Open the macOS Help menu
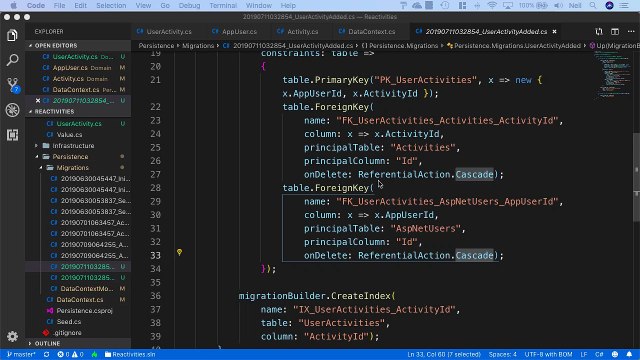Viewport: 640px width, 360px height. [288, 5]
